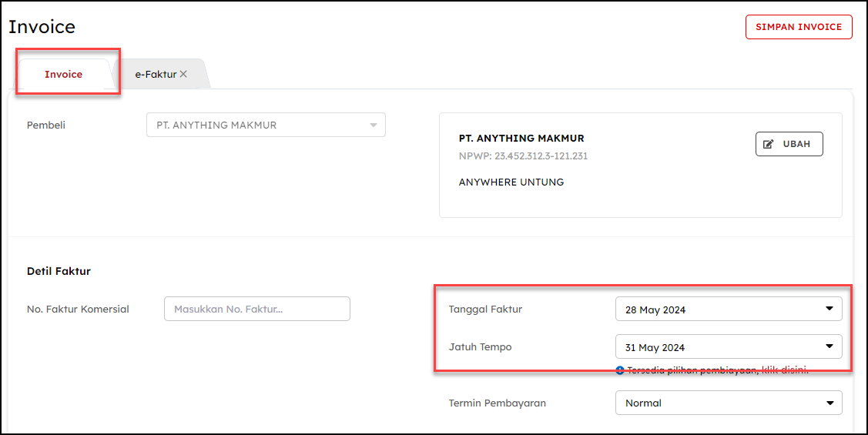The width and height of the screenshot is (868, 435).
Task: Click the Jatuh Tempo caret arrow
Action: click(x=829, y=346)
